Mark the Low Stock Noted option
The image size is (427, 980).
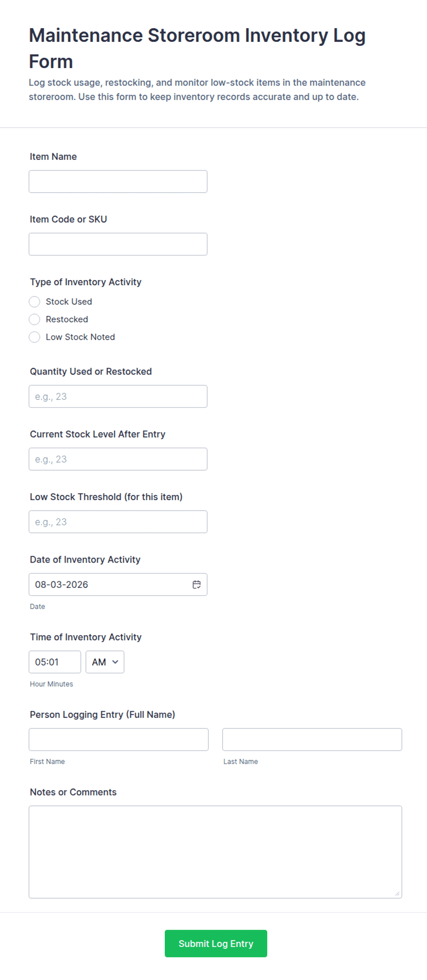pyautogui.click(x=34, y=337)
